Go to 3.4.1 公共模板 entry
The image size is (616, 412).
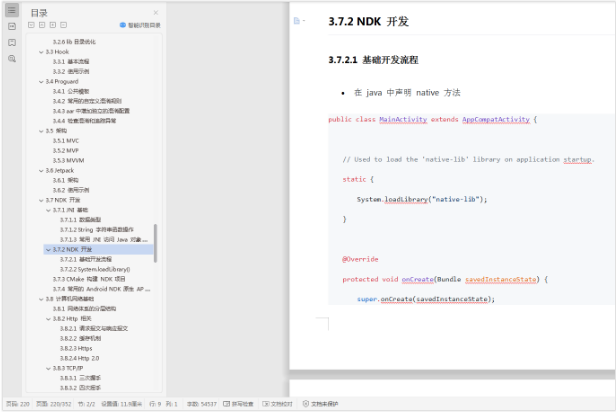tap(71, 91)
